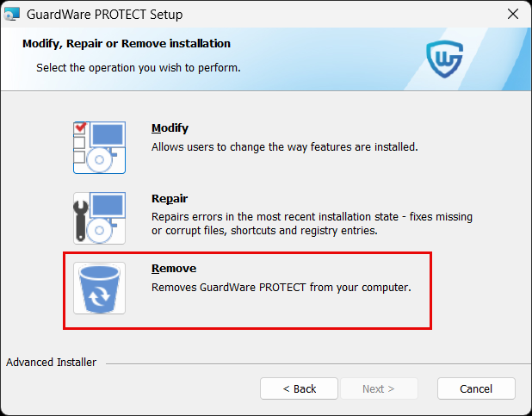Click the 'Modify, Repair or Remove installation' heading
Screen dimensions: 532x416
pyautogui.click(x=125, y=43)
